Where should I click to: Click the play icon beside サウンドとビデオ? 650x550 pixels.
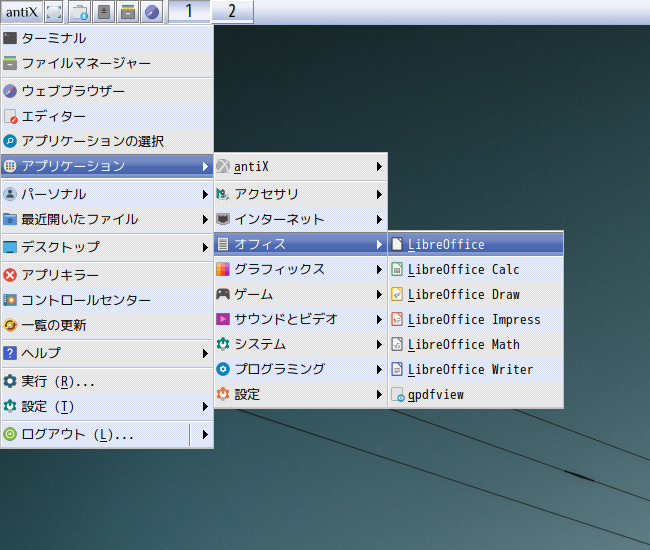pos(223,319)
